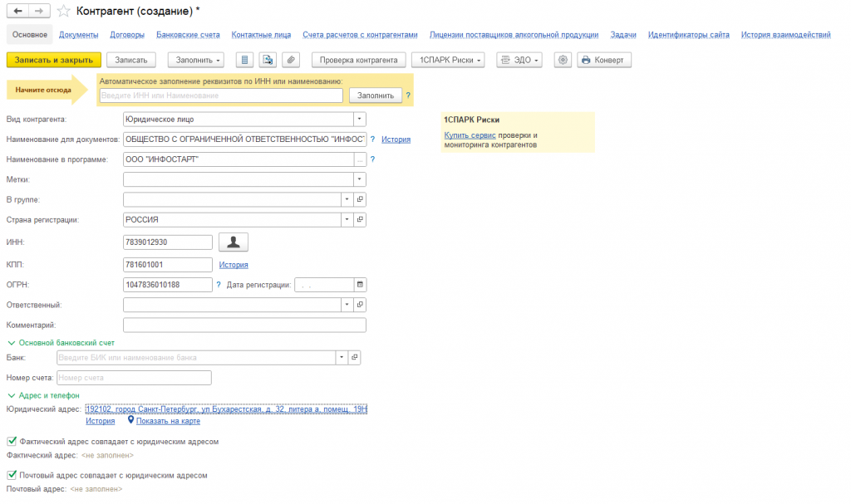Open Метки dropdown list
The image size is (851, 504).
click(x=359, y=179)
